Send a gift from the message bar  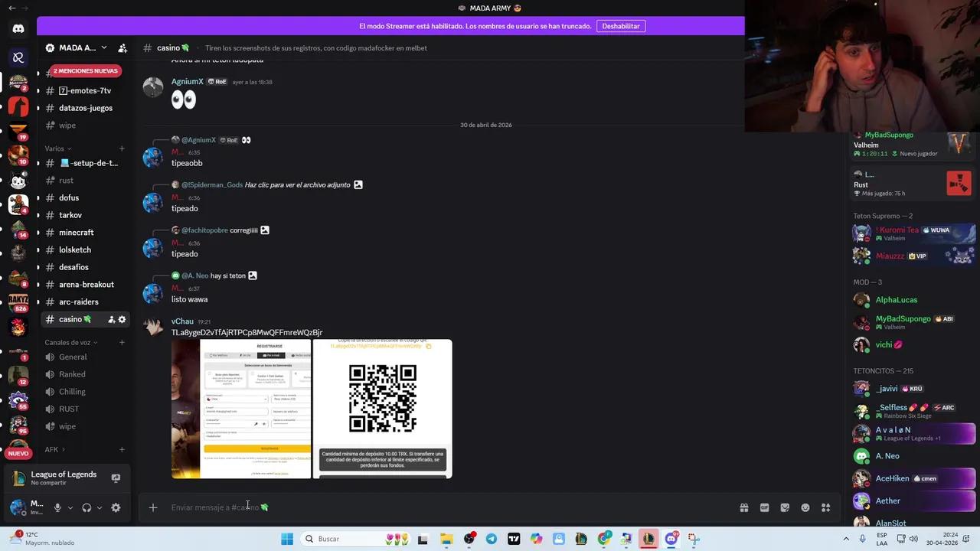743,507
